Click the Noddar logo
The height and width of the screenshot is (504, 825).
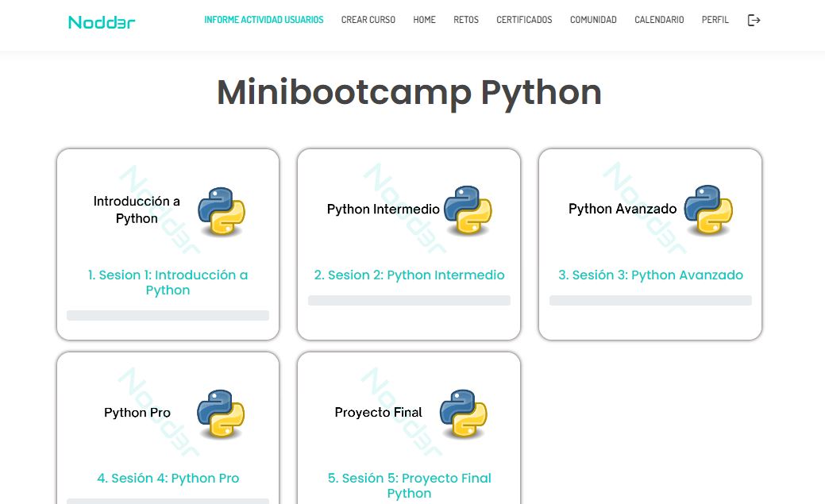[102, 22]
